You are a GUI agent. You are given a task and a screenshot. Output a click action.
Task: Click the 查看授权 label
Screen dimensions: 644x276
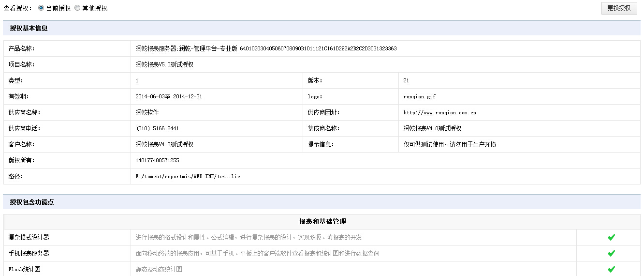pos(17,8)
